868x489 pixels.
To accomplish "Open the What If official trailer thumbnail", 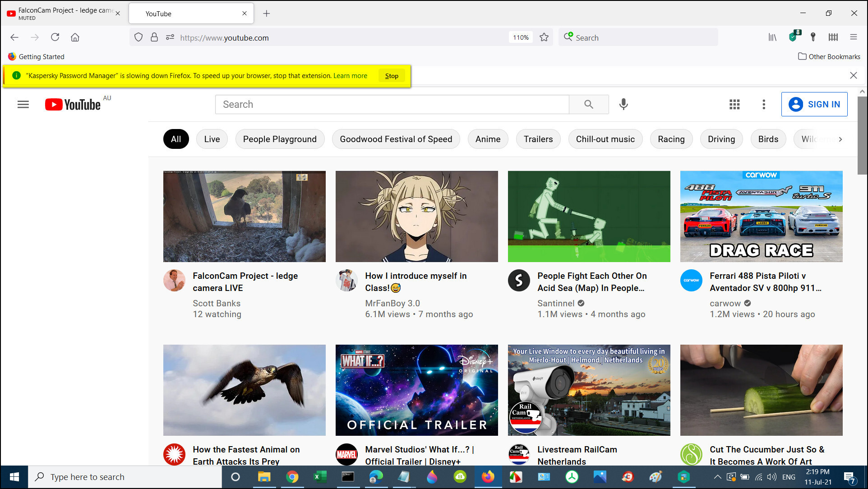I will pos(416,390).
